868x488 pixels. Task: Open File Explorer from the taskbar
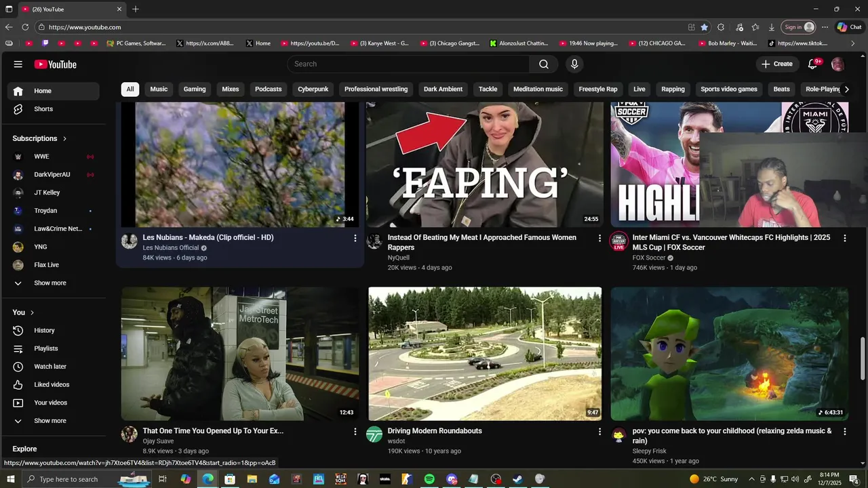[252, 479]
